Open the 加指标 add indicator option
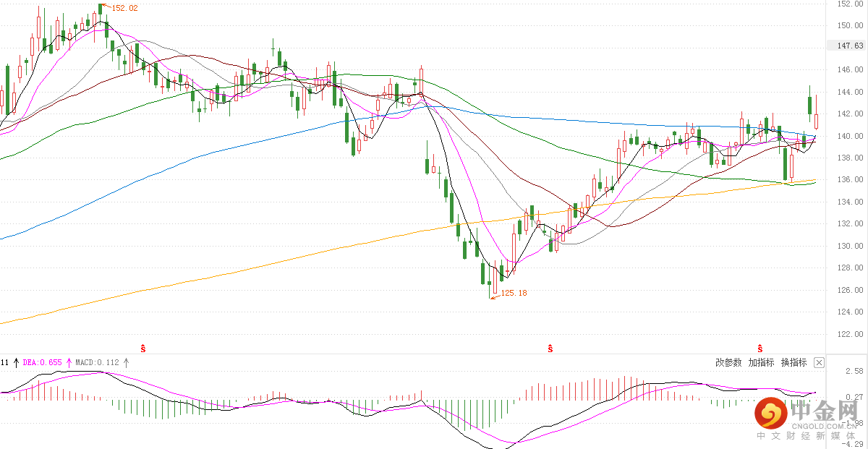Screen dimensions: 868x449 761,362
